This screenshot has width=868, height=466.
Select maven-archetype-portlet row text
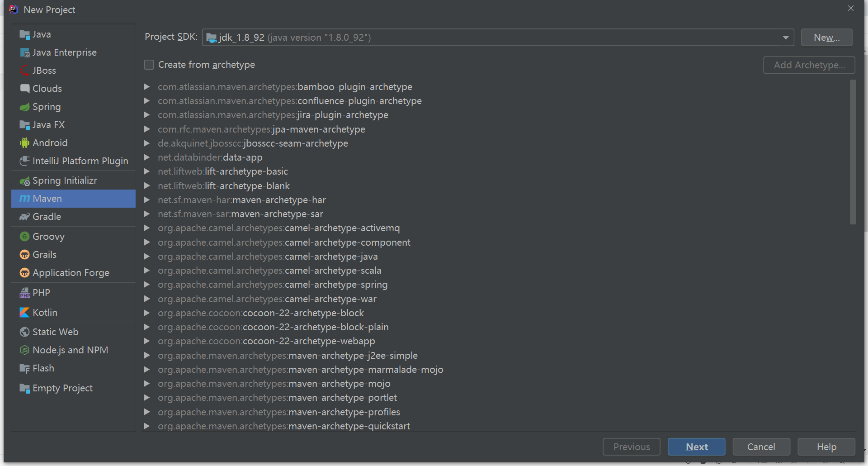tap(277, 398)
